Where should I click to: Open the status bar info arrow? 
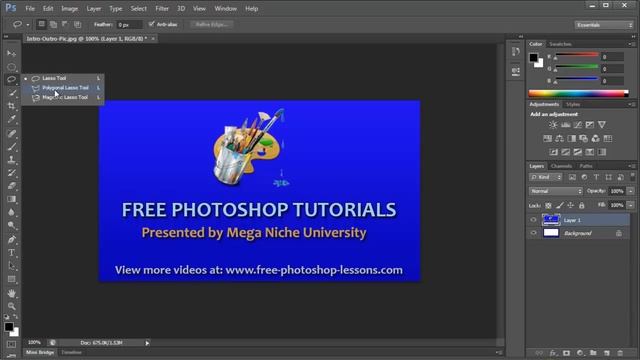coord(147,343)
